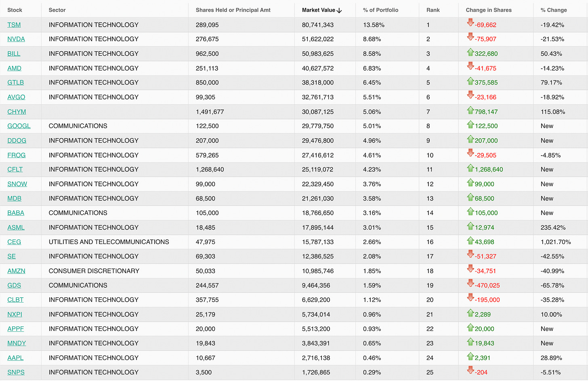Image resolution: width=588 pixels, height=381 pixels.
Task: Click the AAPL ticker link
Action: [15, 358]
